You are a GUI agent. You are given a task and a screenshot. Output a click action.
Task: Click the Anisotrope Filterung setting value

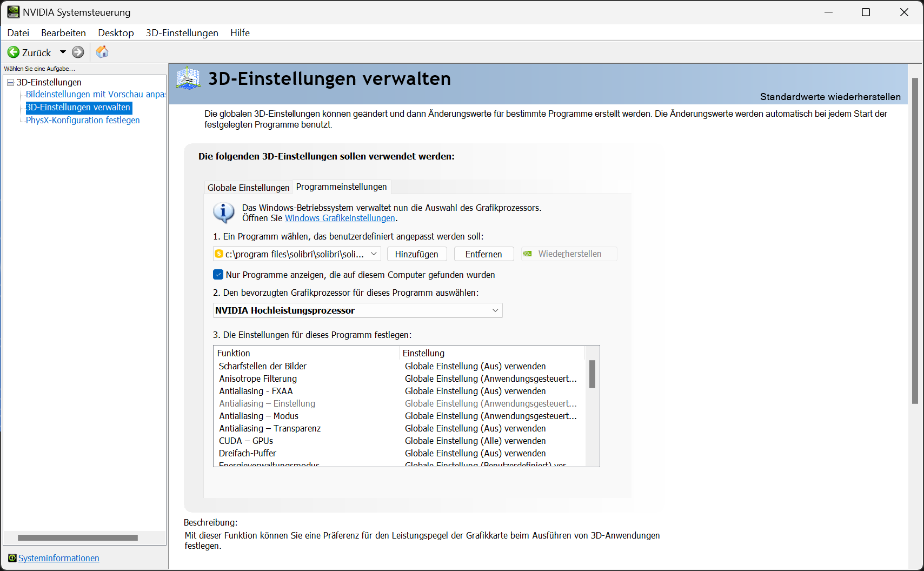491,379
